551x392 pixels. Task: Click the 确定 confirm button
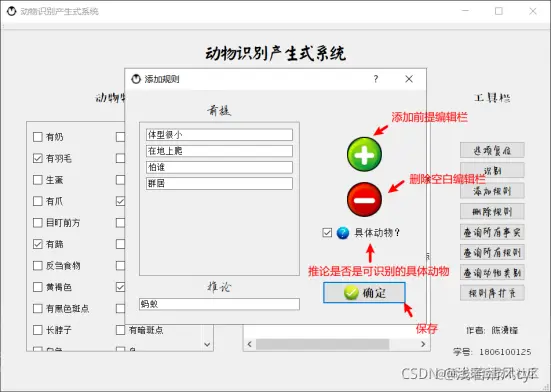pos(364,292)
